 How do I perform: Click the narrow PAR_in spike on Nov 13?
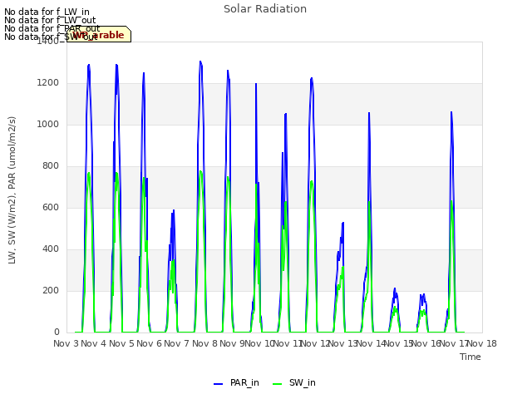coord(369,113)
